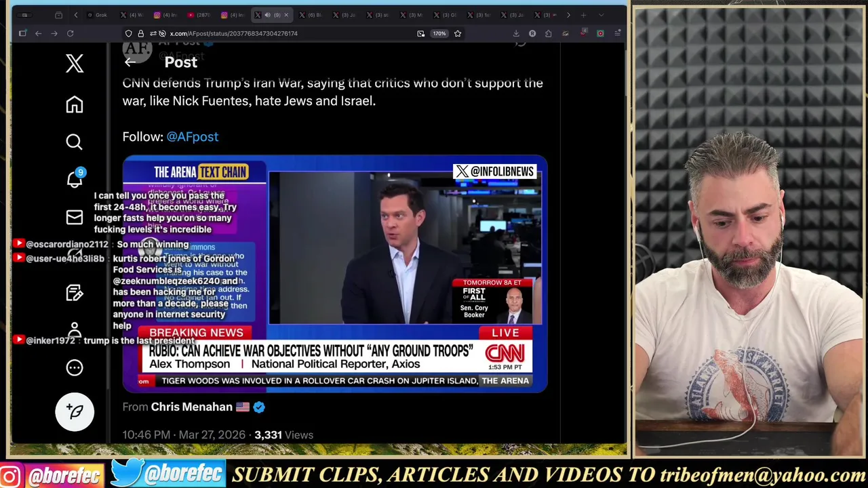
Task: Open a new browser tab
Action: [583, 15]
